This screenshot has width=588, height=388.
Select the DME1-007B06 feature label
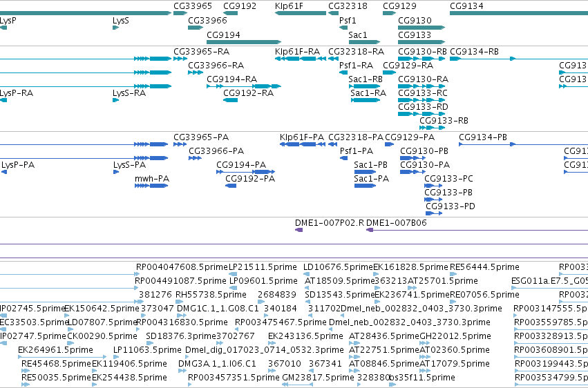[x=397, y=223]
